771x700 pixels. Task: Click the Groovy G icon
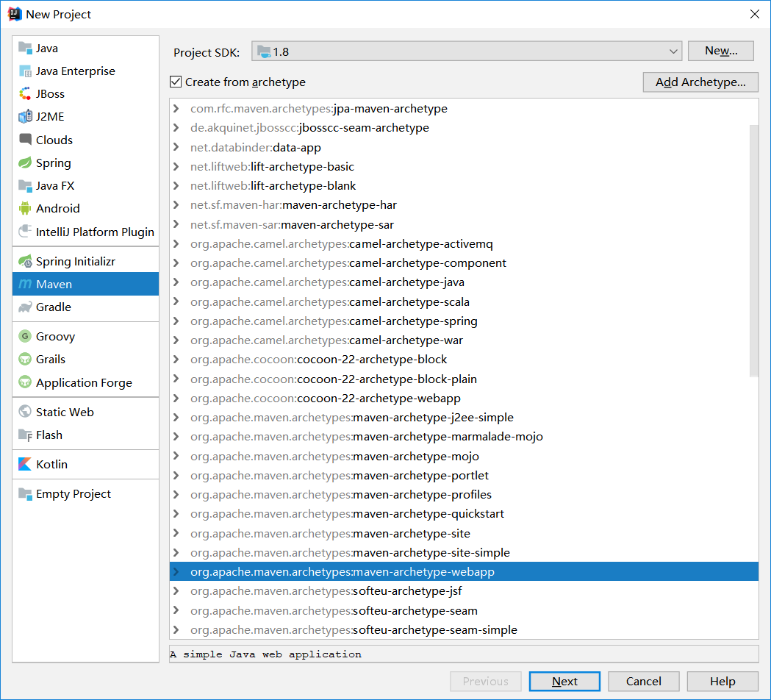coord(25,337)
